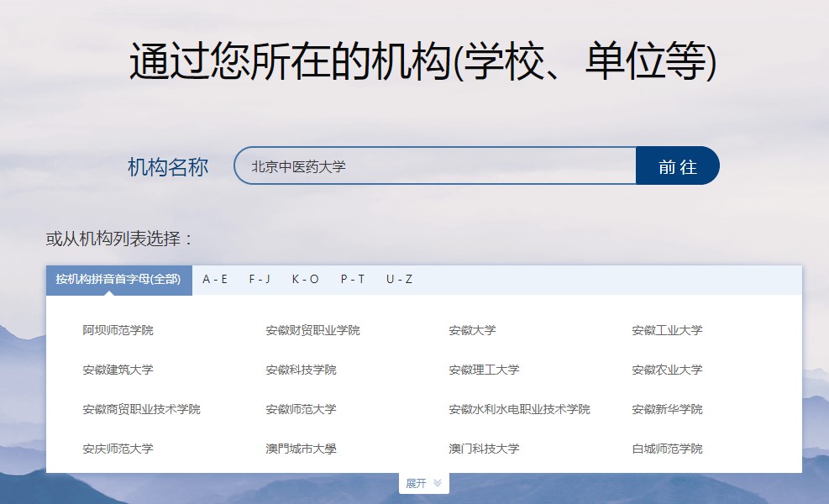Show the U - Z institutions tab
The width and height of the screenshot is (829, 504).
click(x=400, y=280)
